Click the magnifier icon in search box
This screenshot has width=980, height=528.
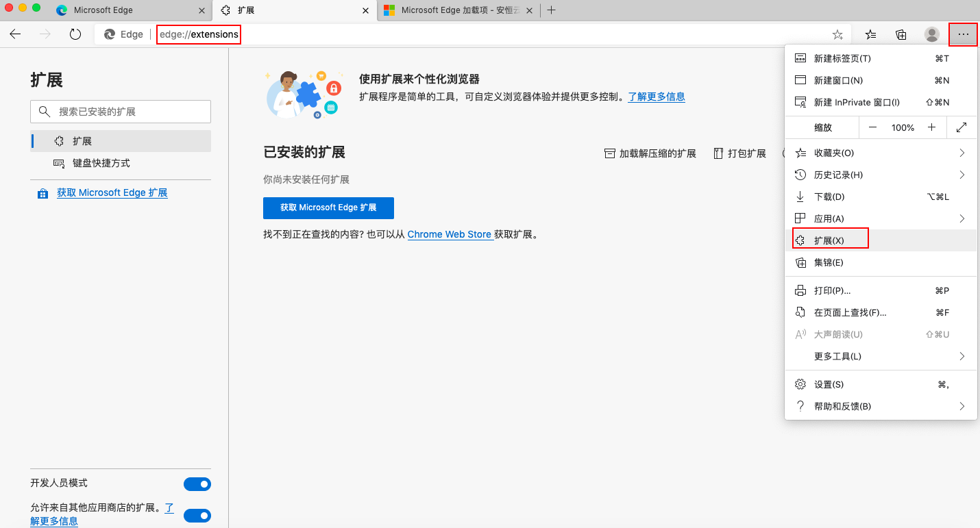[x=45, y=112]
